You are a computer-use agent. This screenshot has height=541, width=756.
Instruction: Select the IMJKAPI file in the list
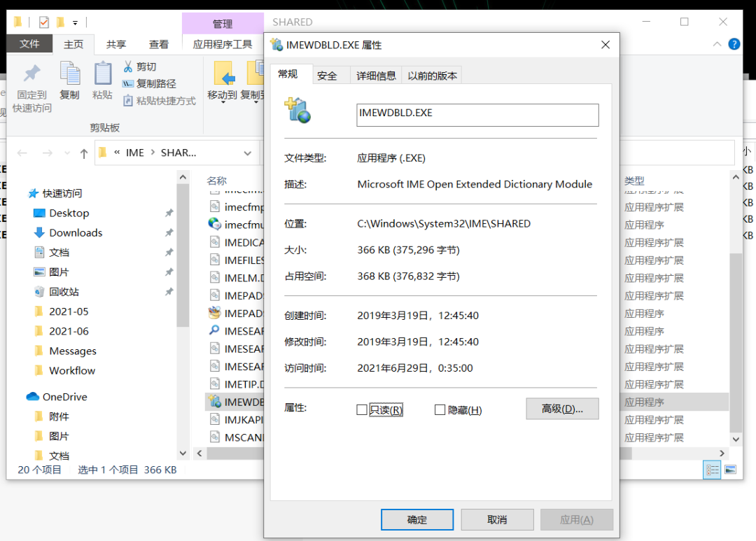pyautogui.click(x=237, y=420)
